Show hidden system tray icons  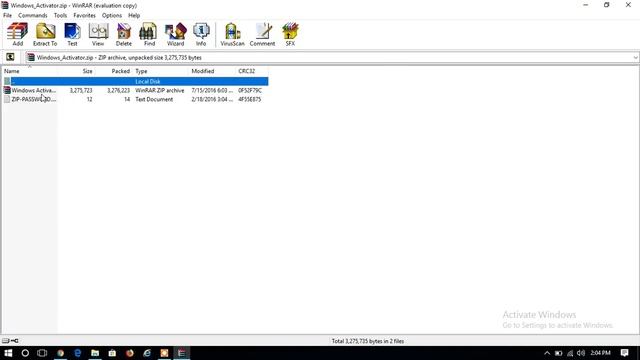pyautogui.click(x=547, y=353)
